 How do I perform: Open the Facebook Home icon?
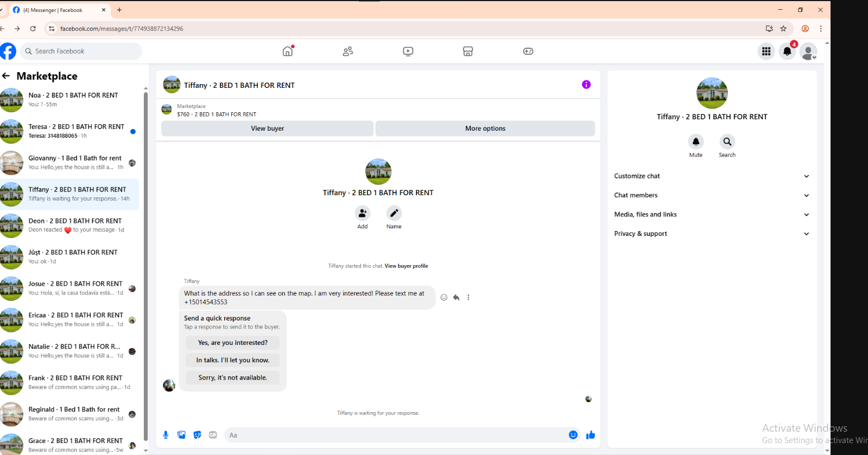point(288,51)
